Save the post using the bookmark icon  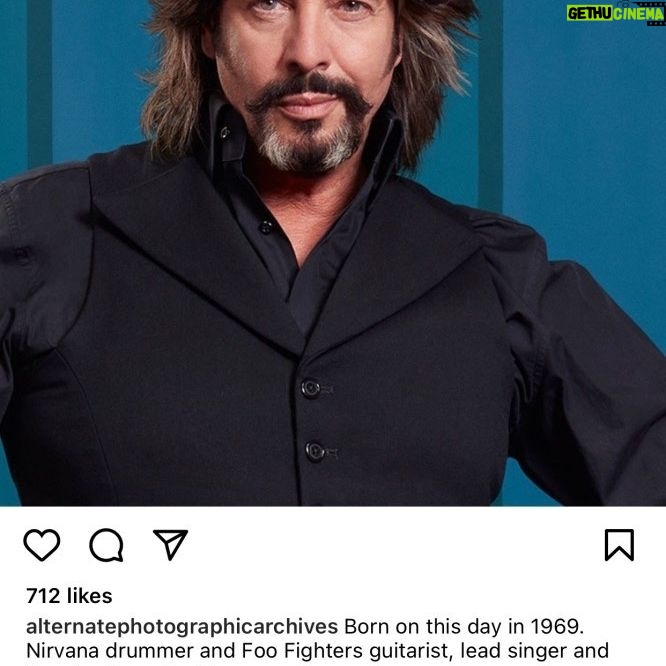[619, 545]
